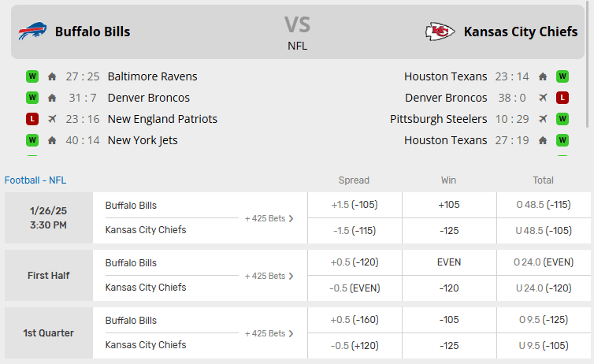
Task: Select Over 9.5 (-125) 1st quarter total
Action: pos(544,320)
